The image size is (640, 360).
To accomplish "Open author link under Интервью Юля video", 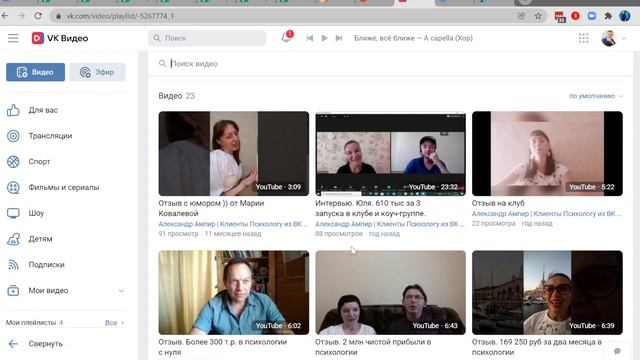I will (x=389, y=224).
